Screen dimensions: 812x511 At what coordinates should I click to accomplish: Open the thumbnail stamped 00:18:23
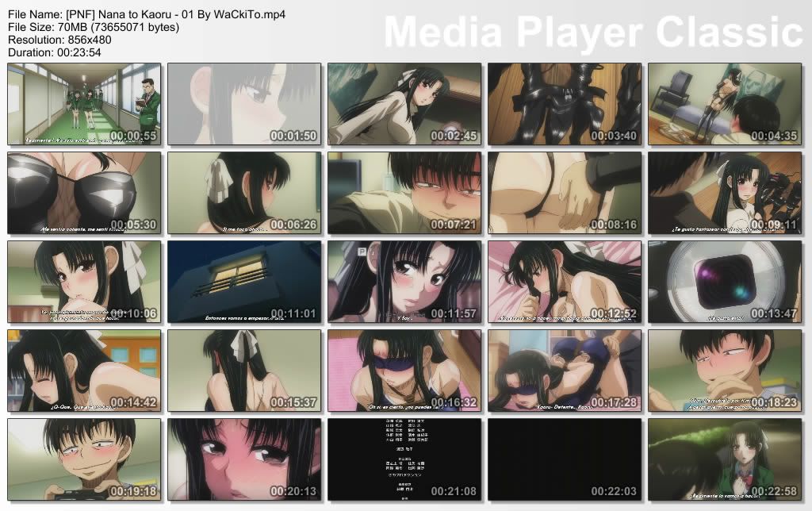(725, 371)
